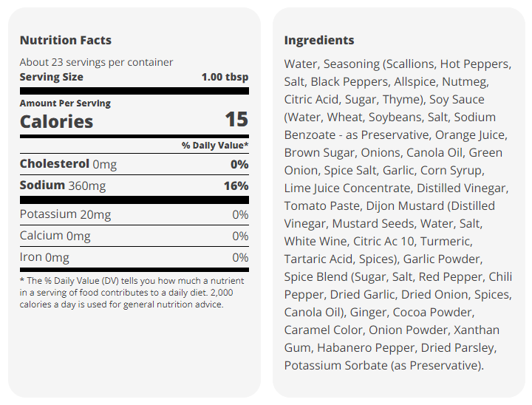
Task: Click the Serving Size label
Action: click(51, 77)
